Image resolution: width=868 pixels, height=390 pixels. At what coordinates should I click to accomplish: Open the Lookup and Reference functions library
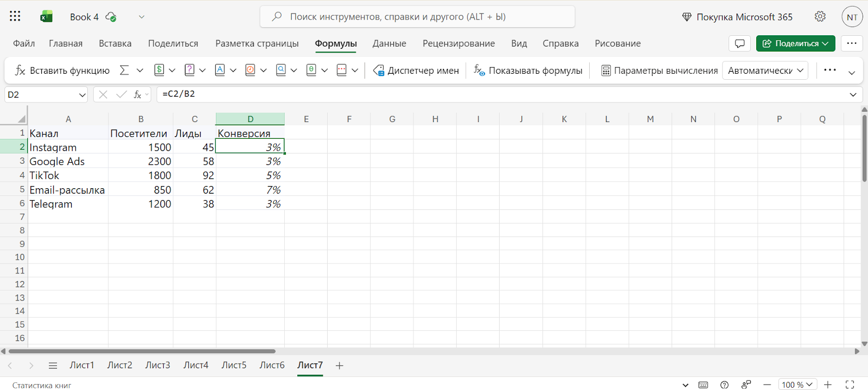coord(281,71)
